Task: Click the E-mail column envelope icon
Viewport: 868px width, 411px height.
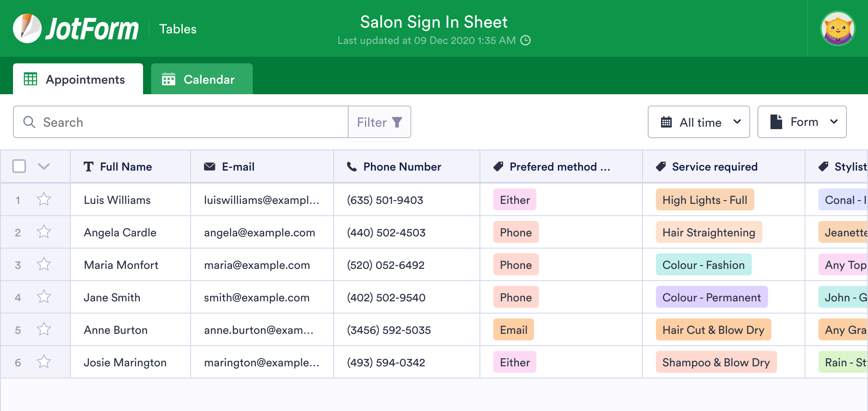Action: (209, 167)
